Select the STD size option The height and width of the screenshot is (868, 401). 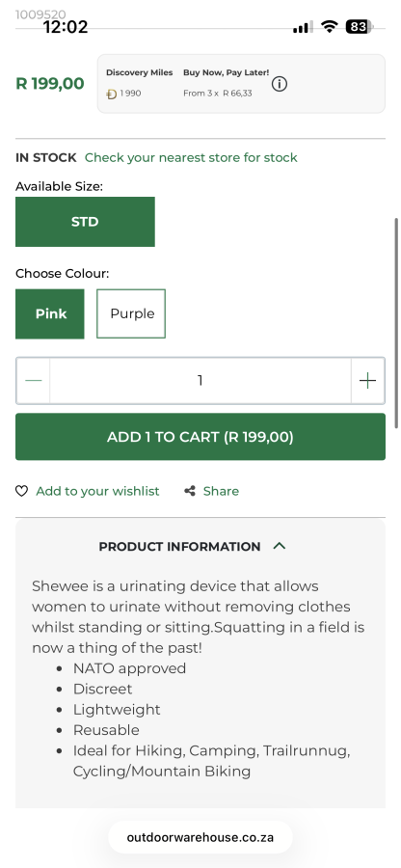click(x=85, y=222)
